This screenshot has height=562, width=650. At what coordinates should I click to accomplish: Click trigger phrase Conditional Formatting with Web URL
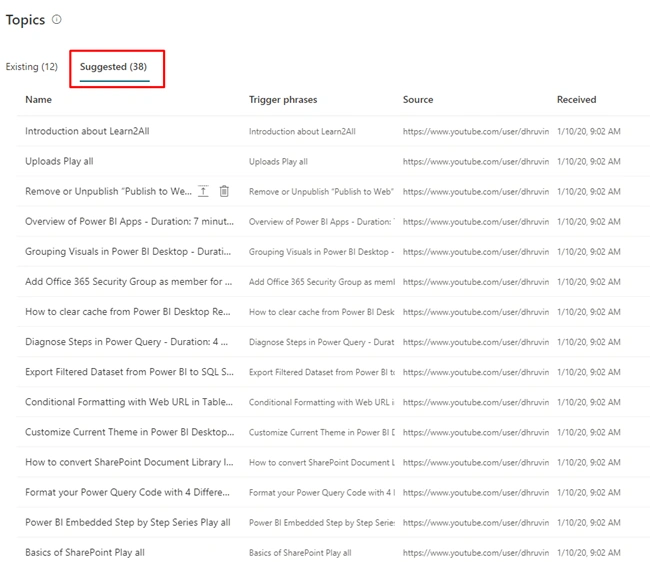click(322, 402)
